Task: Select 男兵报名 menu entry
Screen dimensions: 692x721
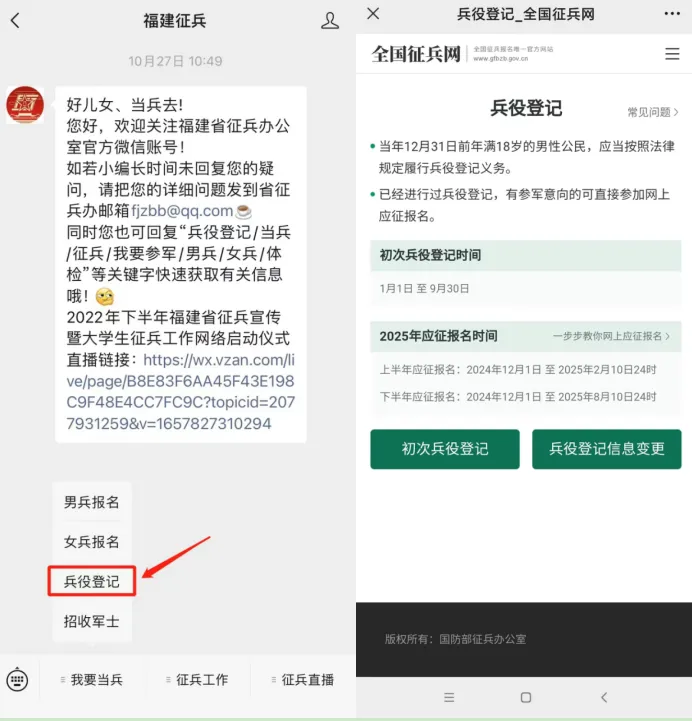Action: (x=92, y=502)
